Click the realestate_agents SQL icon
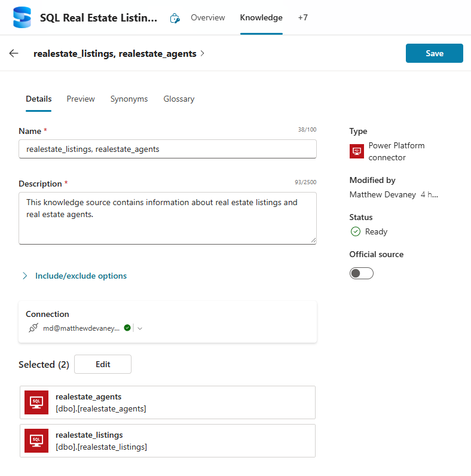This screenshot has width=471, height=476. click(x=36, y=402)
